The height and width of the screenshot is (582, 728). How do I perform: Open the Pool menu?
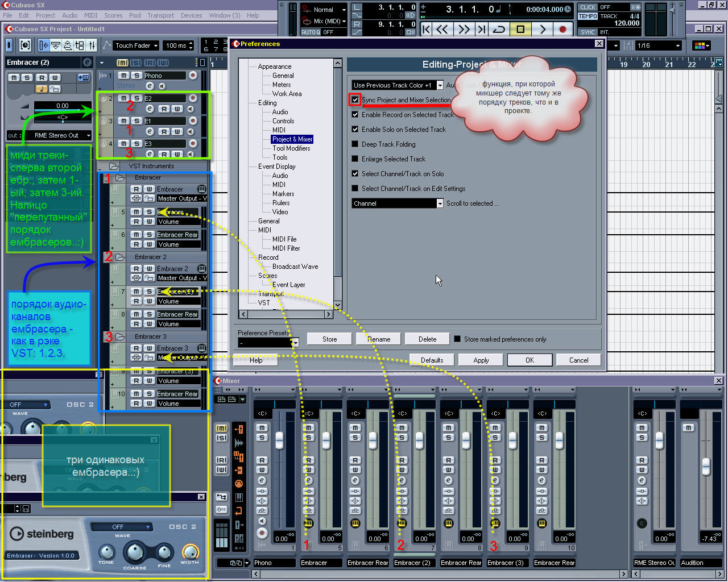tap(135, 15)
